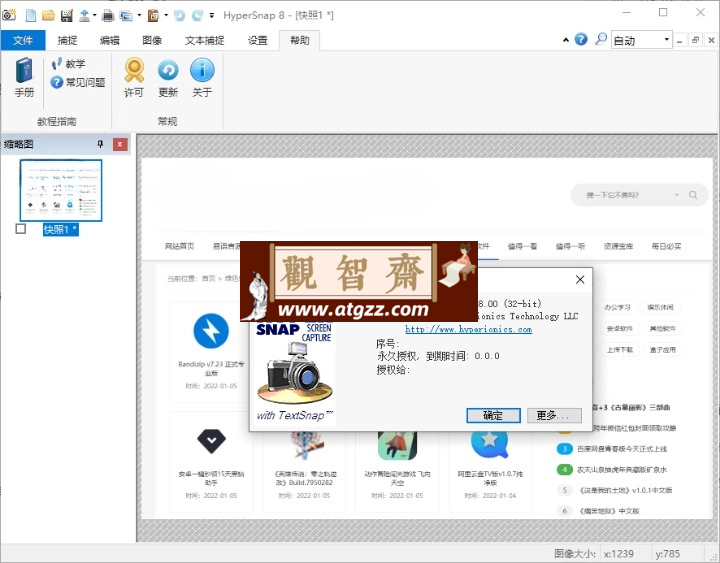Click the 教程指南 group label
Screen dimensions: 720x563
pyautogui.click(x=56, y=122)
